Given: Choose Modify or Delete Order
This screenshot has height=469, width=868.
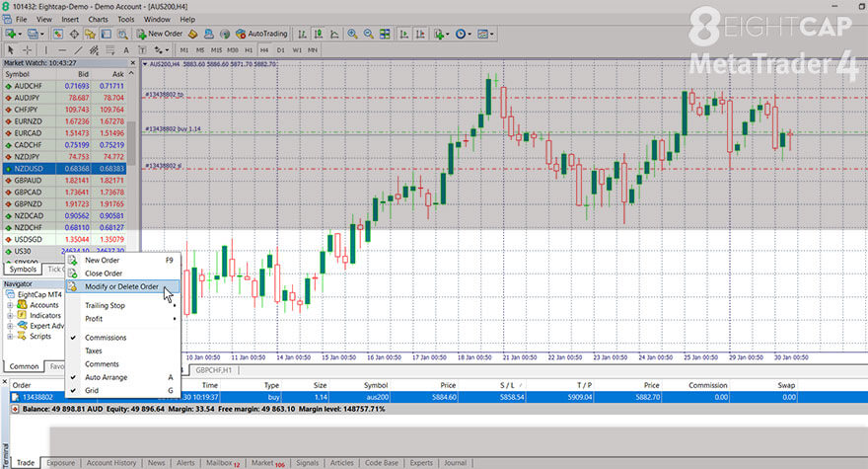Looking at the screenshot, I should tap(122, 286).
